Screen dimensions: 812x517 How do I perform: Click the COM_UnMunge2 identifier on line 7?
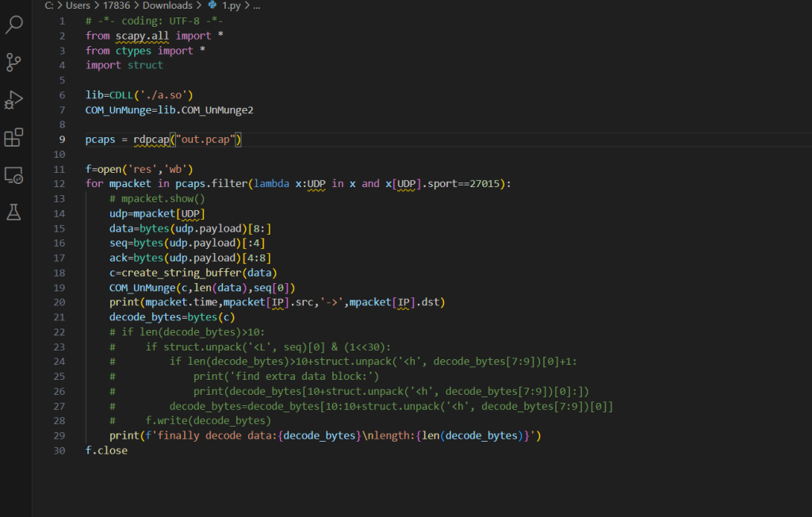[x=216, y=109]
